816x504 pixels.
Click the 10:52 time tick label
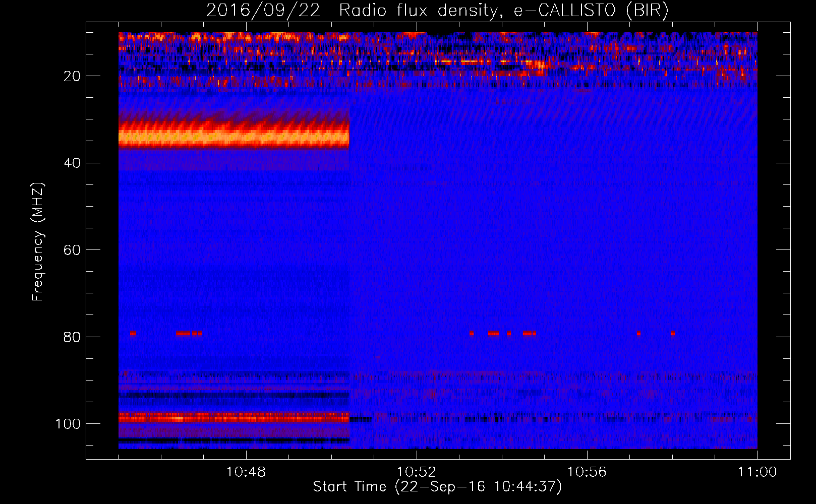tap(417, 472)
